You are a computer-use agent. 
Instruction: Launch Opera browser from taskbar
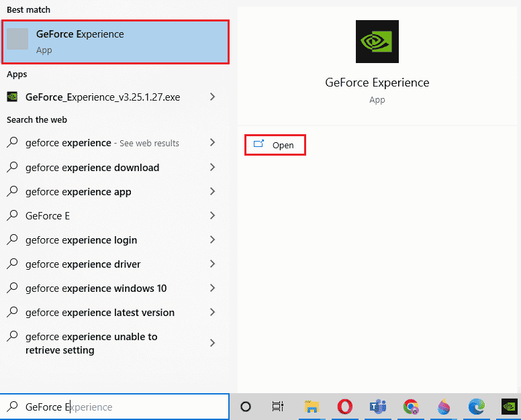click(x=345, y=407)
